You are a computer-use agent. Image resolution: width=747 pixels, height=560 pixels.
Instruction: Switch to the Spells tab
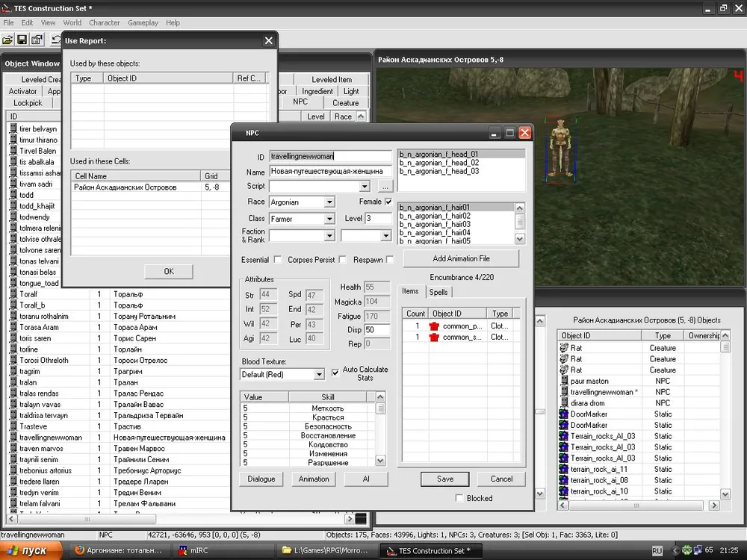tap(438, 292)
